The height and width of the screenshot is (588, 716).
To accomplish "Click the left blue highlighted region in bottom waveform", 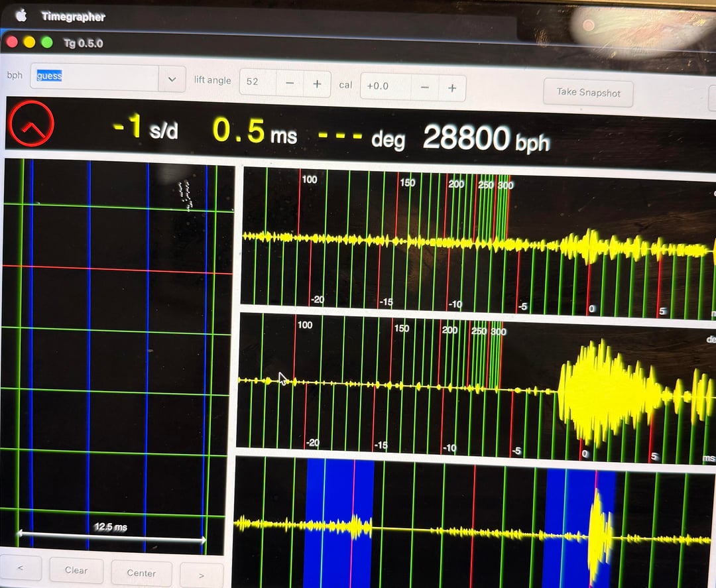I will pos(340,523).
